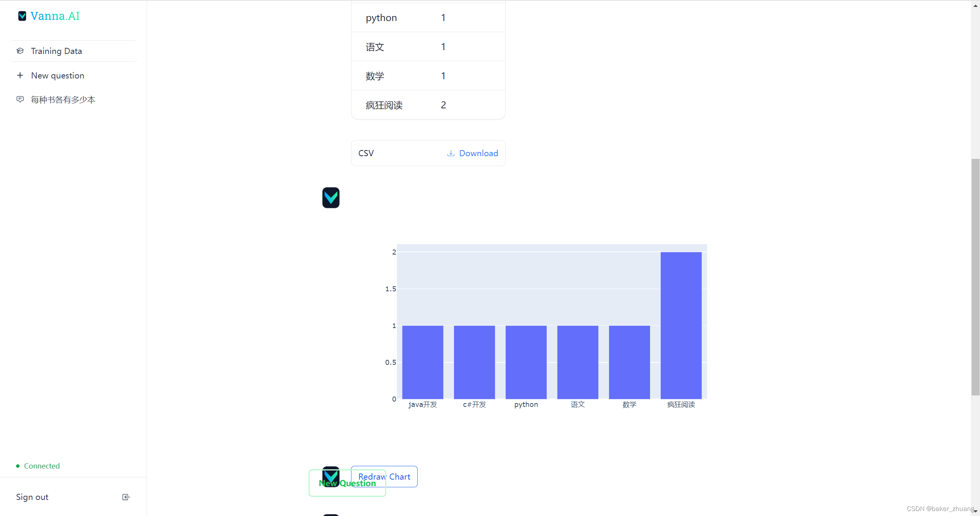Start a New question from the sidebar
Screen dimensions: 980x516
pyautogui.click(x=57, y=75)
